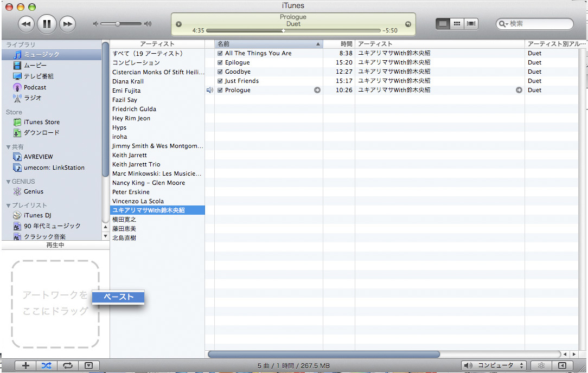Open 90 年代ミュージック smart playlist
Viewport: 588px width, 373px height.
pos(52,226)
